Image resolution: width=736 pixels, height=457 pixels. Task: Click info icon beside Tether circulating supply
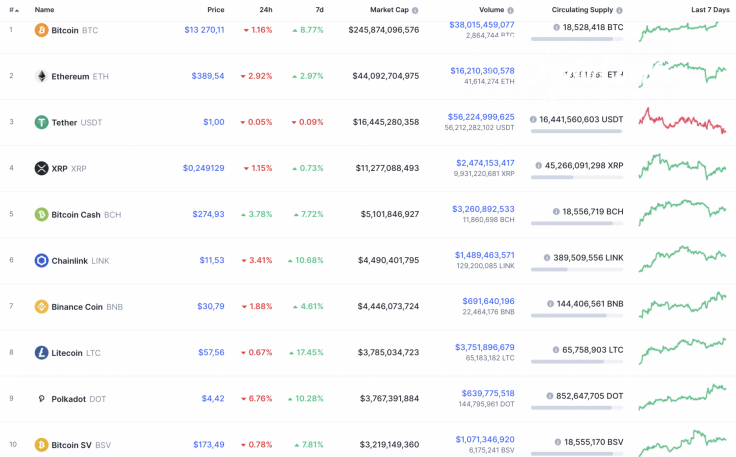pos(533,119)
